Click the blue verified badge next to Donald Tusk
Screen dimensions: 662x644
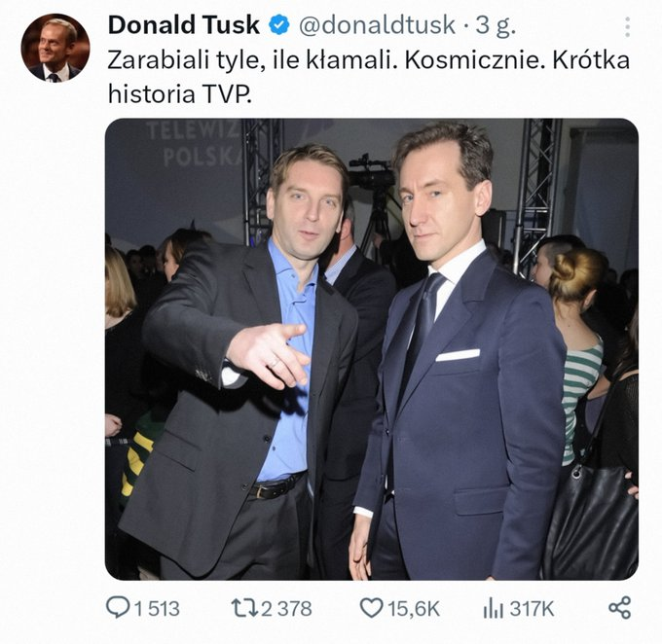point(279,25)
